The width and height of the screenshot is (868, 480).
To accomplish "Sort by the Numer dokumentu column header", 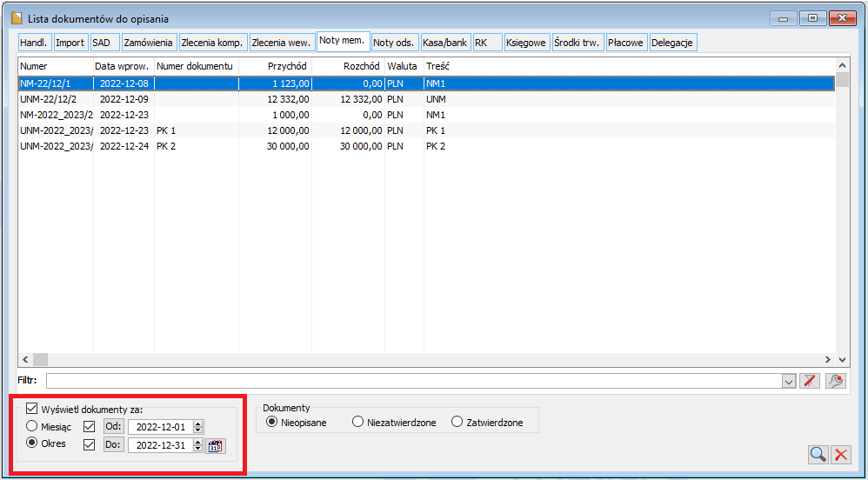I will tap(197, 66).
